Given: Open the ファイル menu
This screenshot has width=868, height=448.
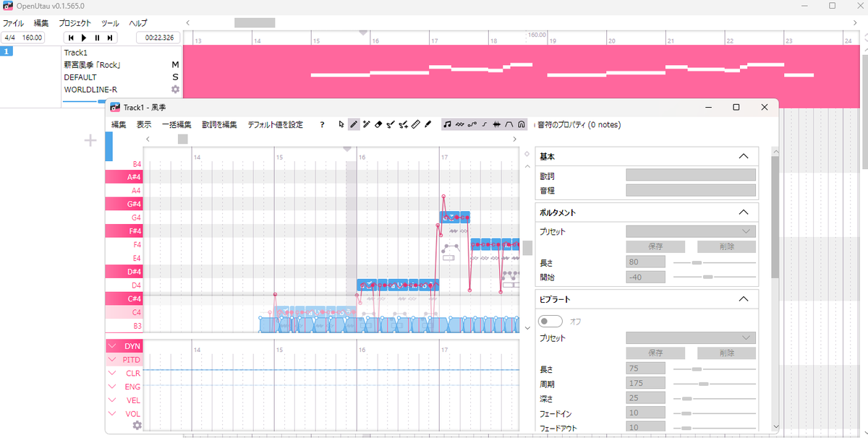Looking at the screenshot, I should click(14, 23).
